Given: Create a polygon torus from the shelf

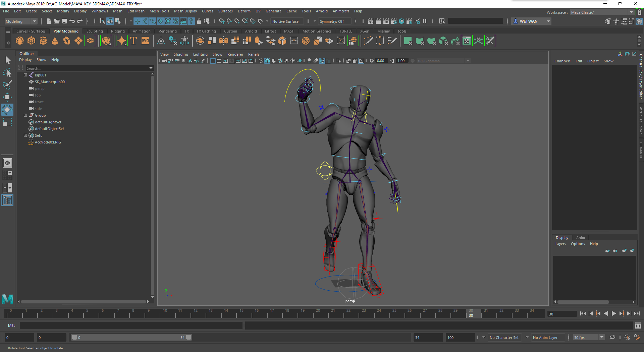Looking at the screenshot, I should [x=67, y=41].
